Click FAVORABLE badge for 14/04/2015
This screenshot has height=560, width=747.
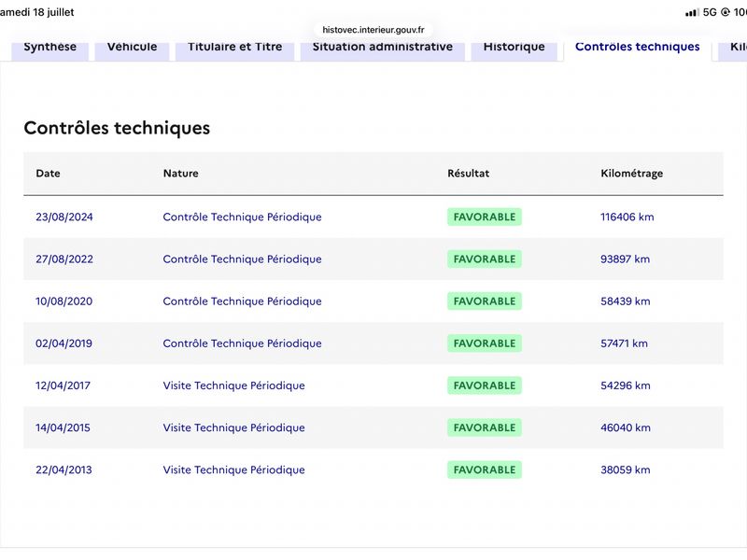485,427
